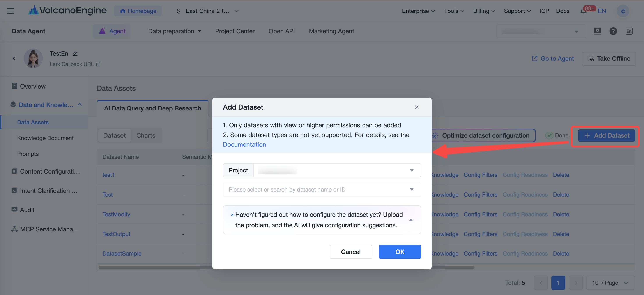
Task: Open the Enterprise menu
Action: [x=418, y=11]
